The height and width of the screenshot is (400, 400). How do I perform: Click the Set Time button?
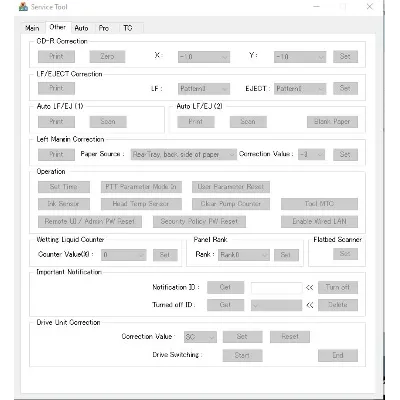click(x=64, y=187)
